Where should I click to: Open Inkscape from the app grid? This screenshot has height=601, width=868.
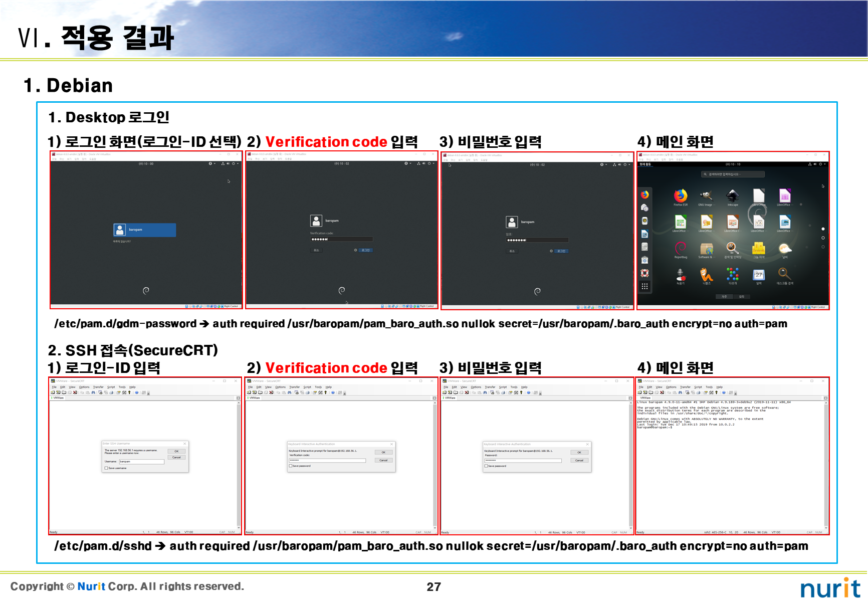coord(733,196)
